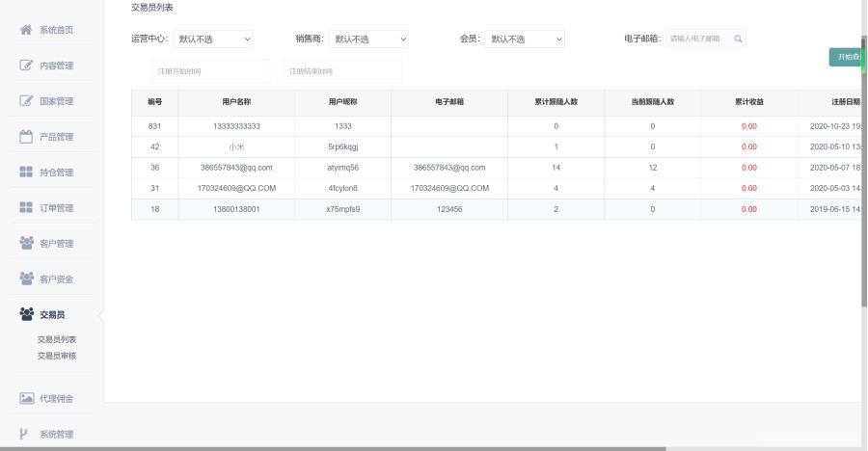
Task: Open the 会员 dropdown
Action: coord(525,39)
